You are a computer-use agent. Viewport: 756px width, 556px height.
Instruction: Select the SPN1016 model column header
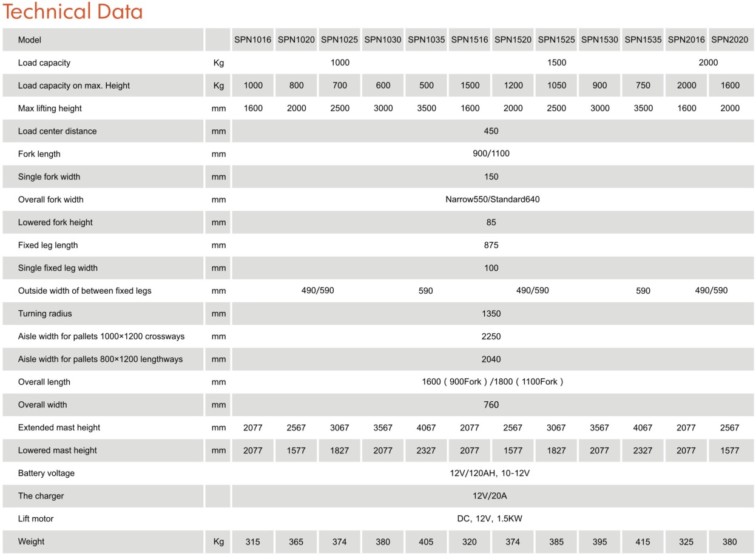(253, 40)
